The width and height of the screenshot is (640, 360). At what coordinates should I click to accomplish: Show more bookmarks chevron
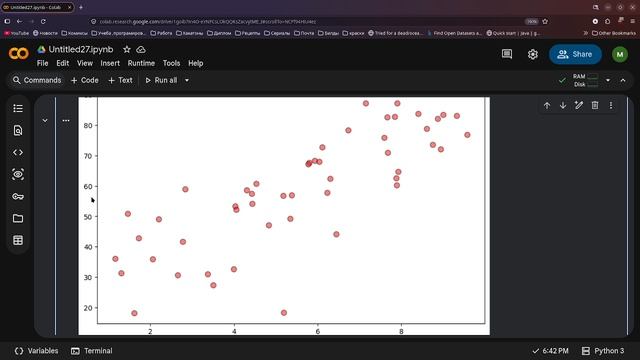(586, 33)
